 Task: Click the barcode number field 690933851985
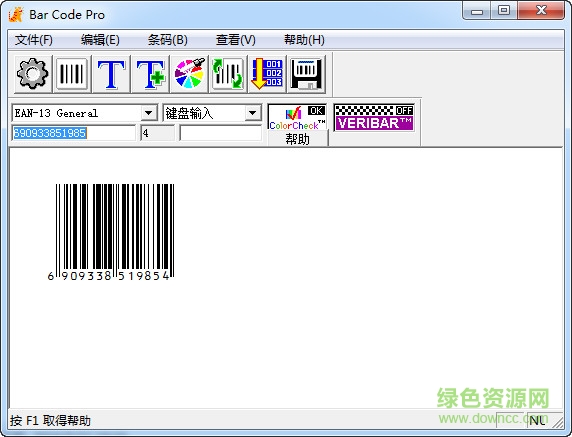point(74,133)
